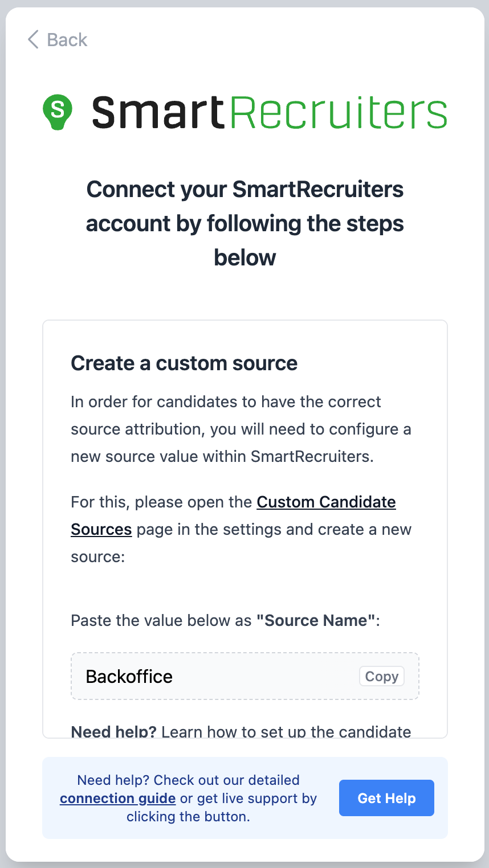
Task: Click the back chevron arrow icon
Action: [33, 40]
